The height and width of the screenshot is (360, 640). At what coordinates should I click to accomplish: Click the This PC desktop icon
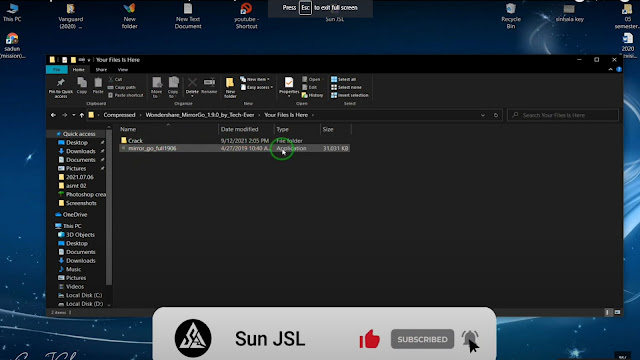pyautogui.click(x=12, y=12)
